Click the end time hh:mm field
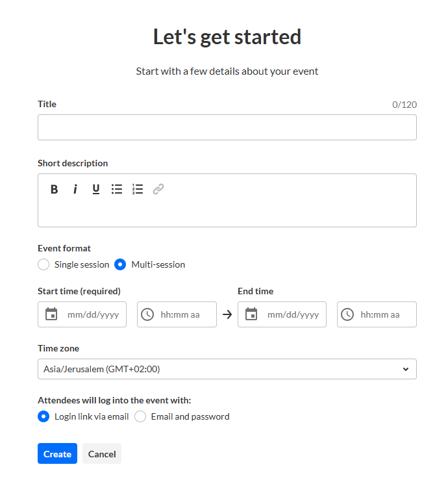The image size is (448, 495). [x=380, y=314]
